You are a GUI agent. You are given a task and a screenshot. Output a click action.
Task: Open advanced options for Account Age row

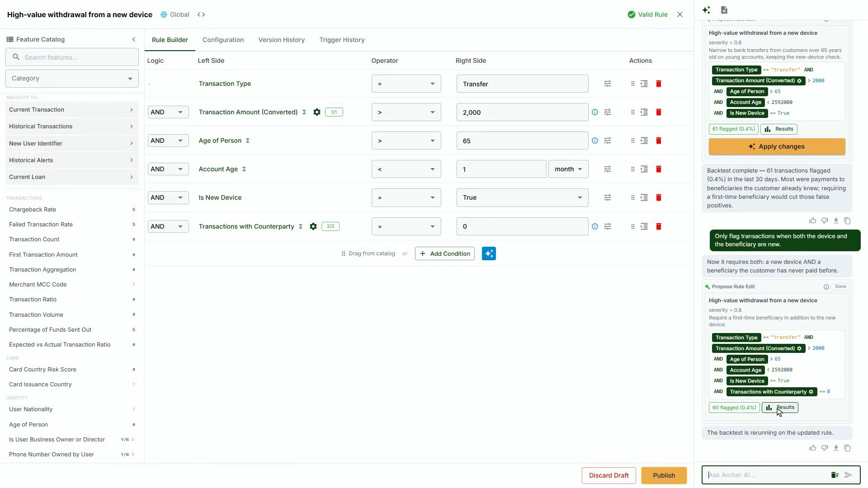coord(608,169)
